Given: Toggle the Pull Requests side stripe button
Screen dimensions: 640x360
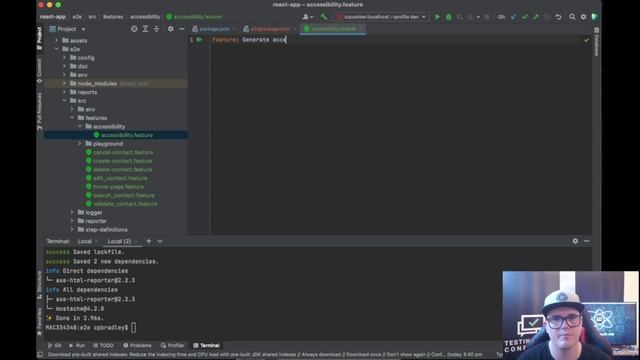Looking at the screenshot, I should point(40,111).
